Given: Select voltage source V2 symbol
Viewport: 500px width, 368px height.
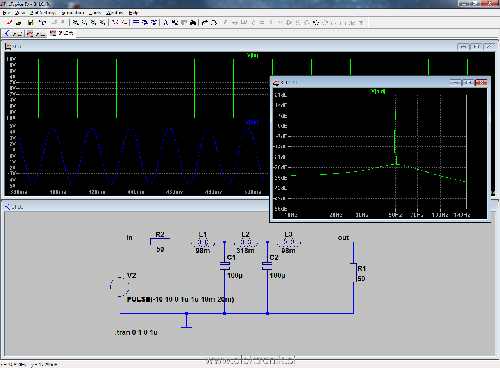Looking at the screenshot, I should click(120, 286).
